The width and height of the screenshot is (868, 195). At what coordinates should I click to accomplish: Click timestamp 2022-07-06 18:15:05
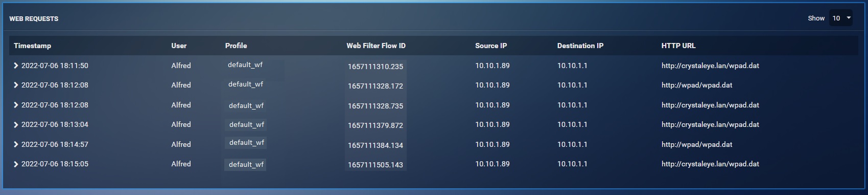tap(55, 164)
